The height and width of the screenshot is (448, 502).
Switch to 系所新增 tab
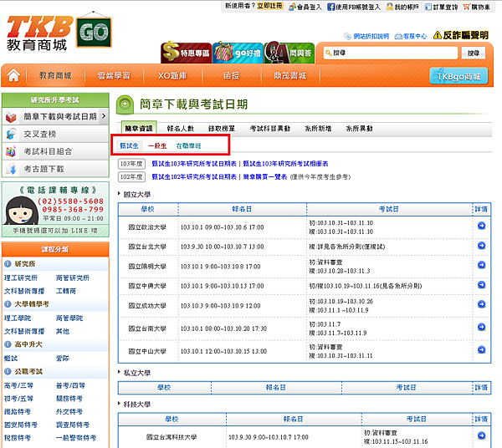click(x=318, y=129)
